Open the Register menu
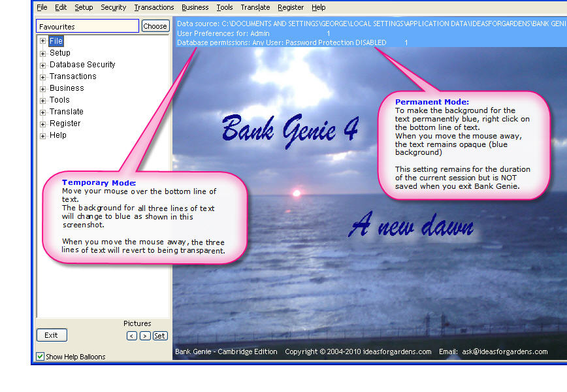Image resolution: width=567 pixels, height=392 pixels. coord(291,7)
